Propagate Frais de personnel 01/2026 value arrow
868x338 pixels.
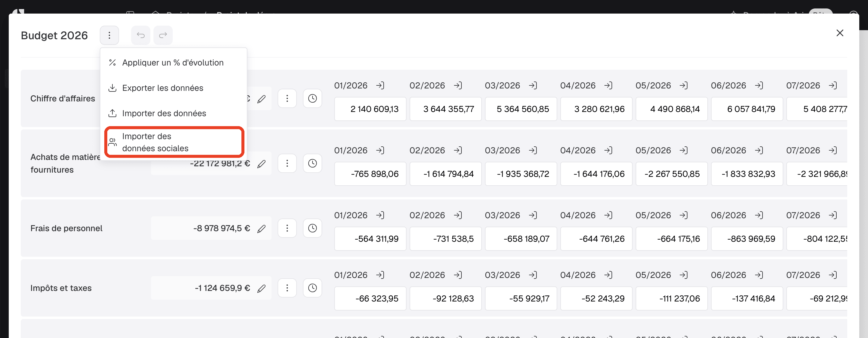tap(380, 215)
